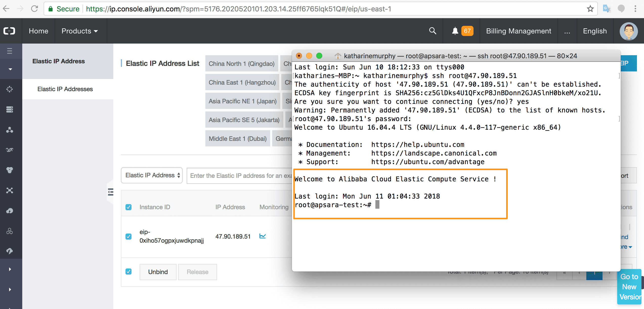This screenshot has width=644, height=309.
Task: Click the bottom cloud-bird sidebar icon
Action: (x=10, y=251)
